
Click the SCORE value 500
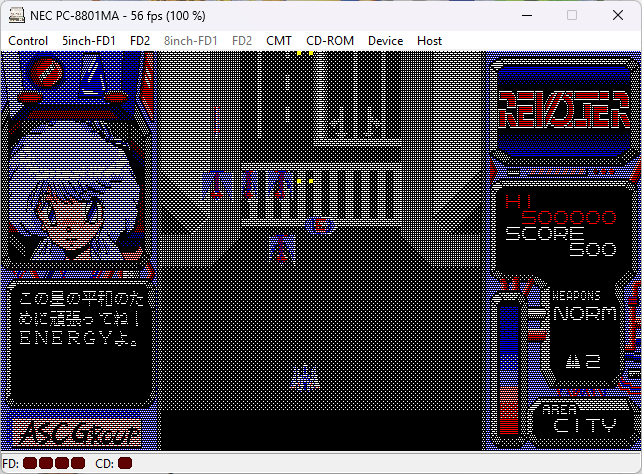point(592,249)
